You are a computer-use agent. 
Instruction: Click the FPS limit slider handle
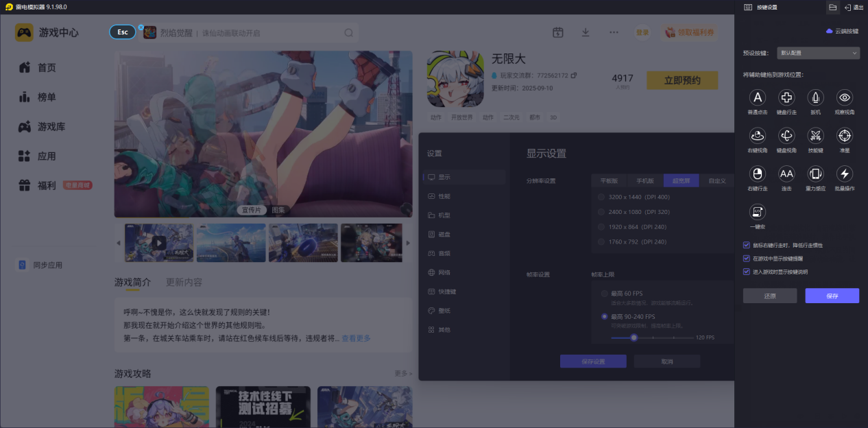634,337
